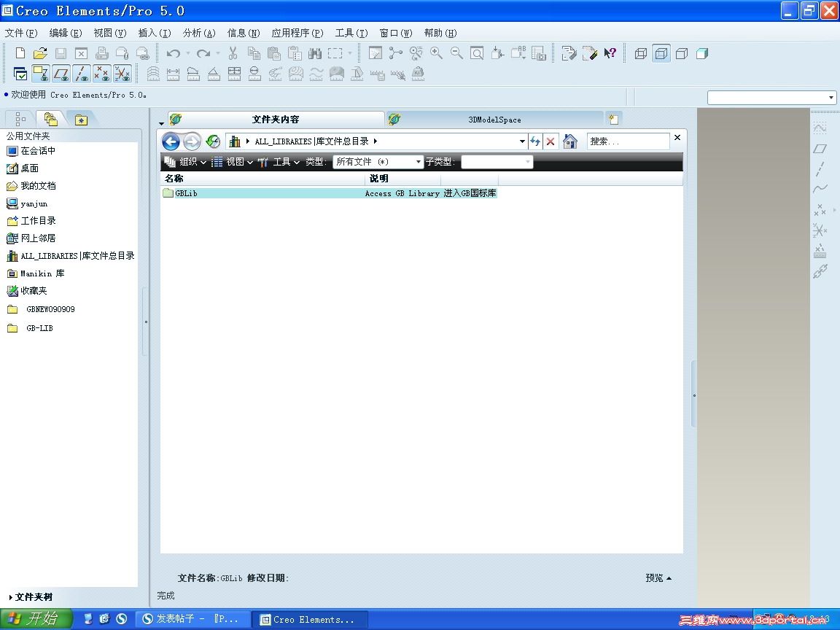Viewport: 840px width, 630px height.
Task: Click datum curve tool in right toolbar
Action: pos(820,189)
